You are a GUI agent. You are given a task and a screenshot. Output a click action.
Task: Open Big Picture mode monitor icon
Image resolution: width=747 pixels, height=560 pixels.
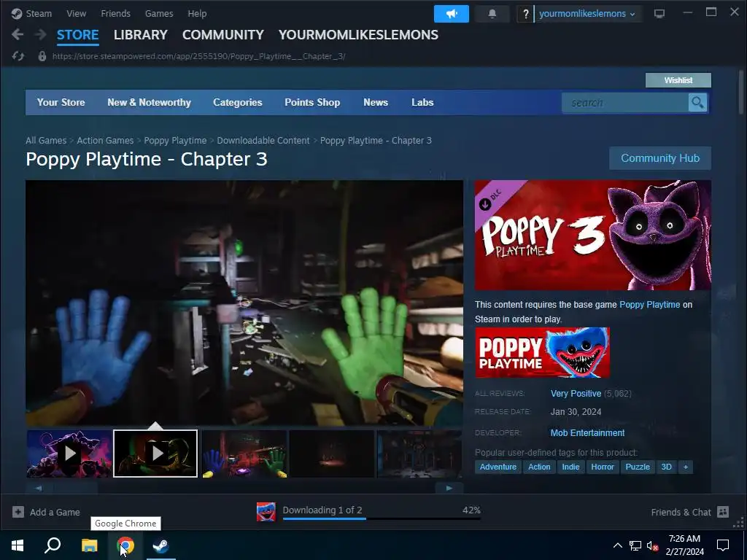[659, 14]
